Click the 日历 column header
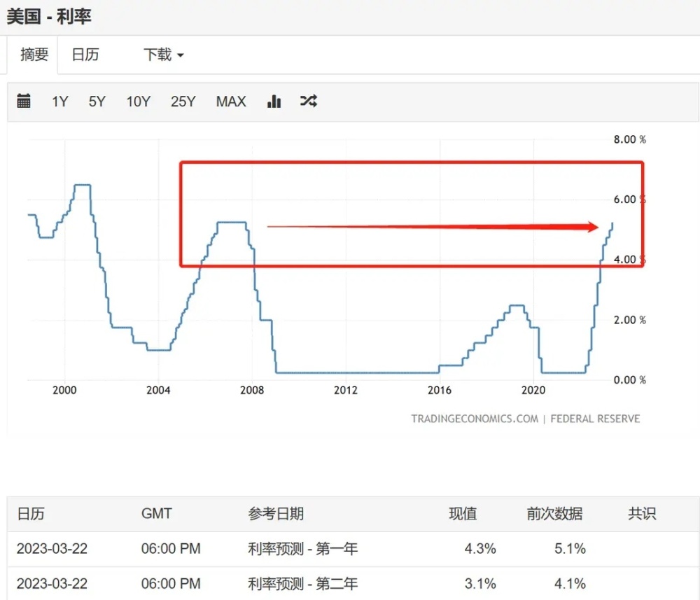The height and width of the screenshot is (600, 700). pyautogui.click(x=31, y=513)
